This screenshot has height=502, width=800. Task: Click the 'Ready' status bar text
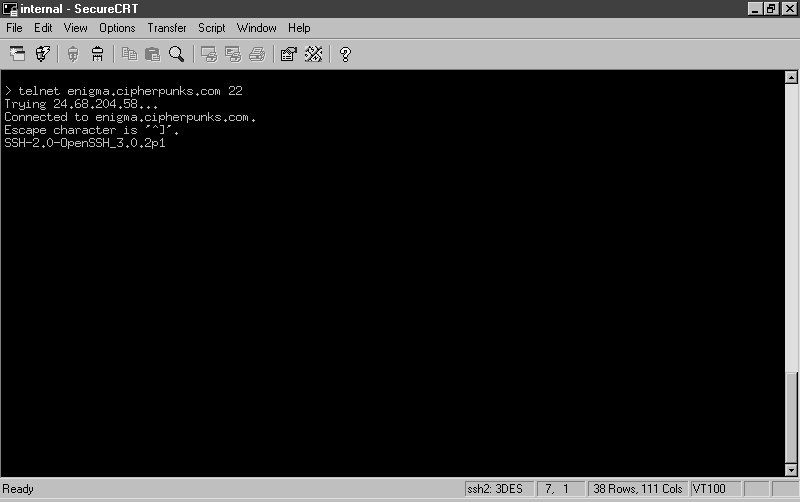pyautogui.click(x=18, y=489)
